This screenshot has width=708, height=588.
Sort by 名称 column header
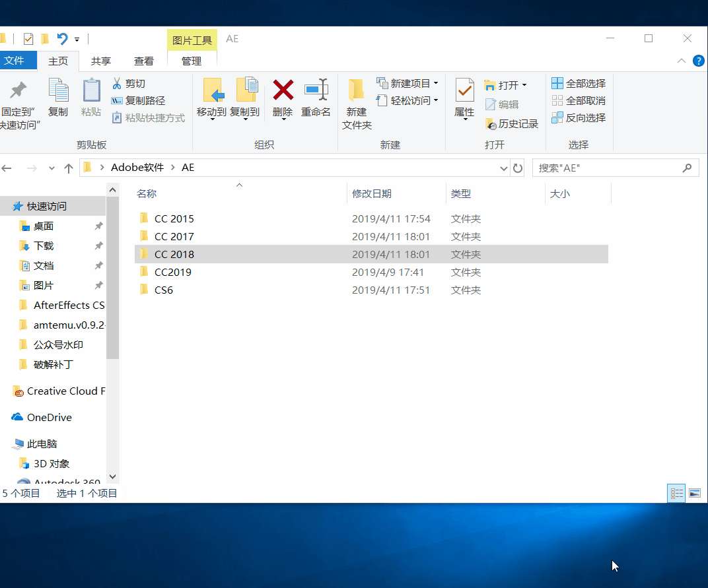click(x=147, y=193)
